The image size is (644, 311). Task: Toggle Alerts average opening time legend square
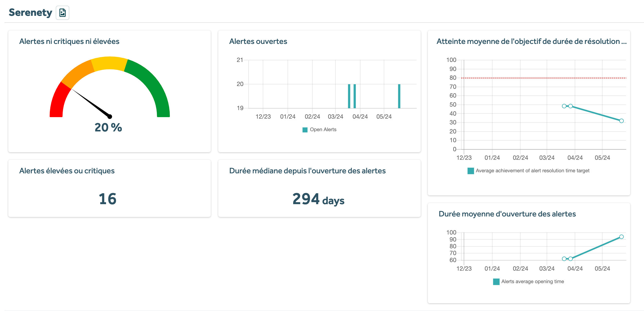pos(496,282)
